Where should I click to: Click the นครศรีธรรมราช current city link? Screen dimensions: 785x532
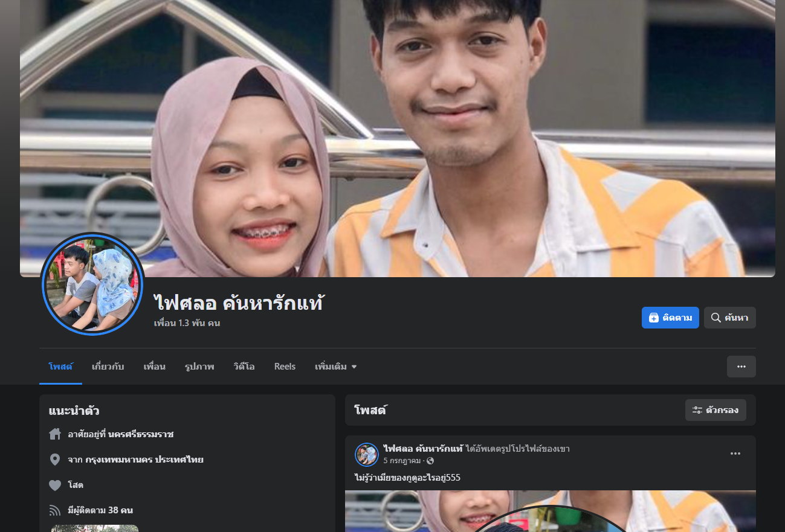coord(141,434)
